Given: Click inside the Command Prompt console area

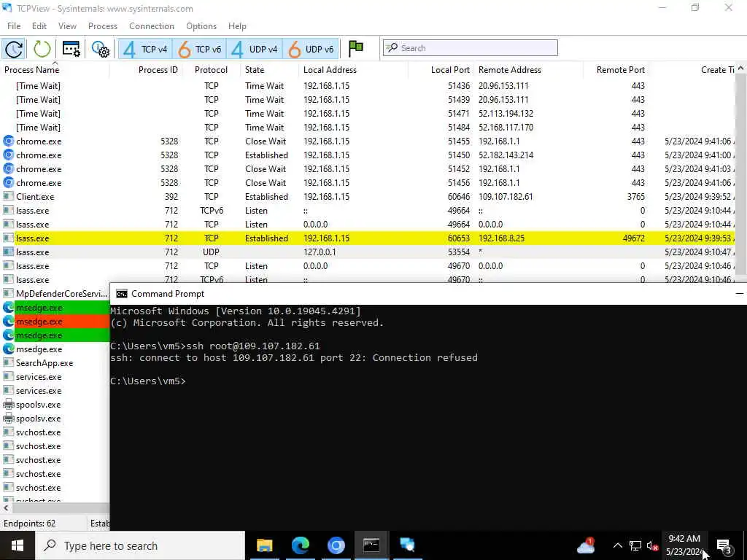Looking at the screenshot, I should coord(427,416).
